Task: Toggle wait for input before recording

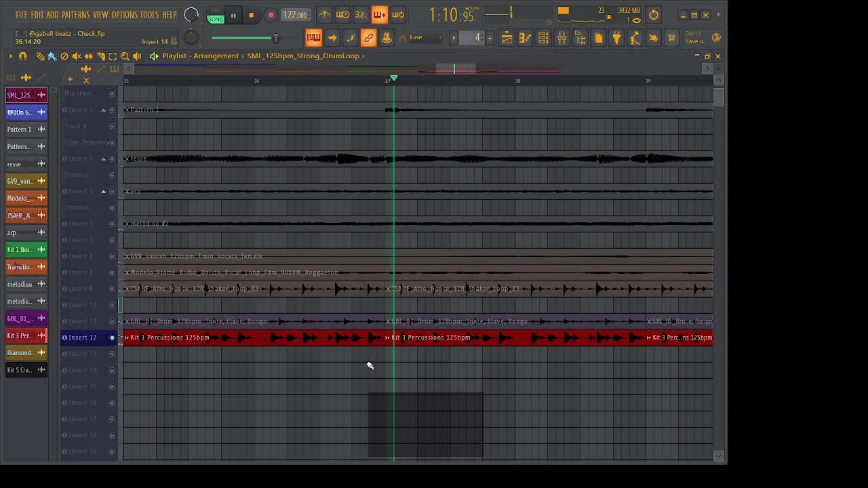Action: tap(342, 15)
